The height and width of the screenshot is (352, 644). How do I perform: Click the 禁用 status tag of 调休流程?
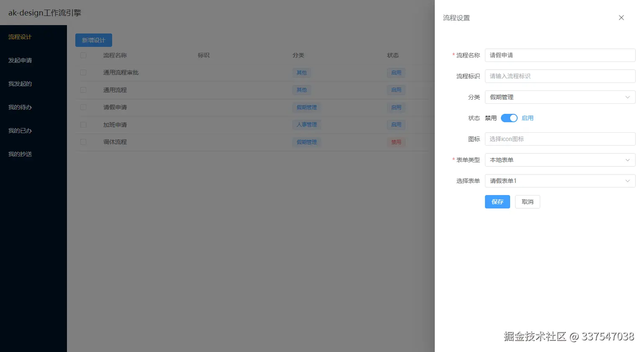tap(396, 142)
